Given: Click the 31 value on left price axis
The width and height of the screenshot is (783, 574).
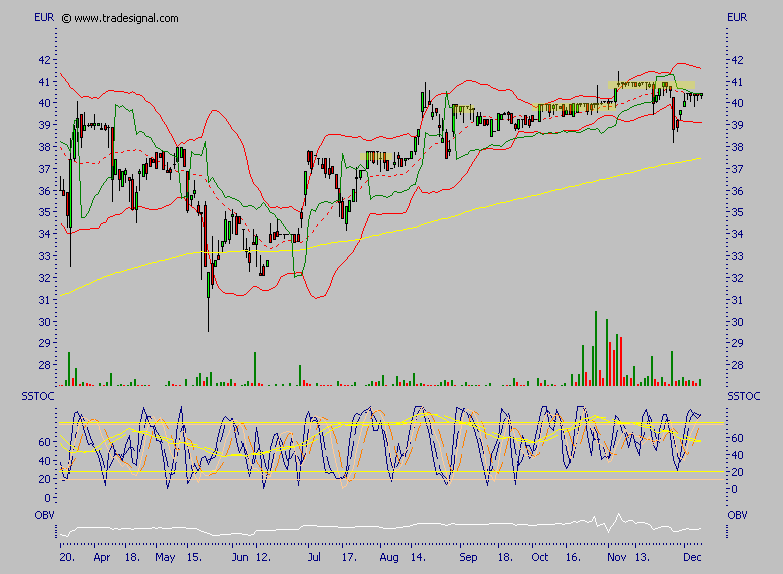Looking at the screenshot, I should point(44,300).
